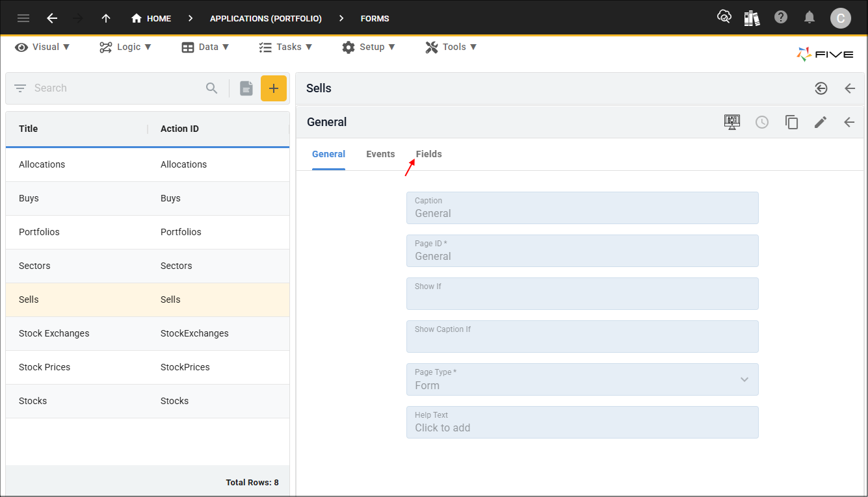Click the Show If field
The image size is (868, 497).
coord(582,294)
